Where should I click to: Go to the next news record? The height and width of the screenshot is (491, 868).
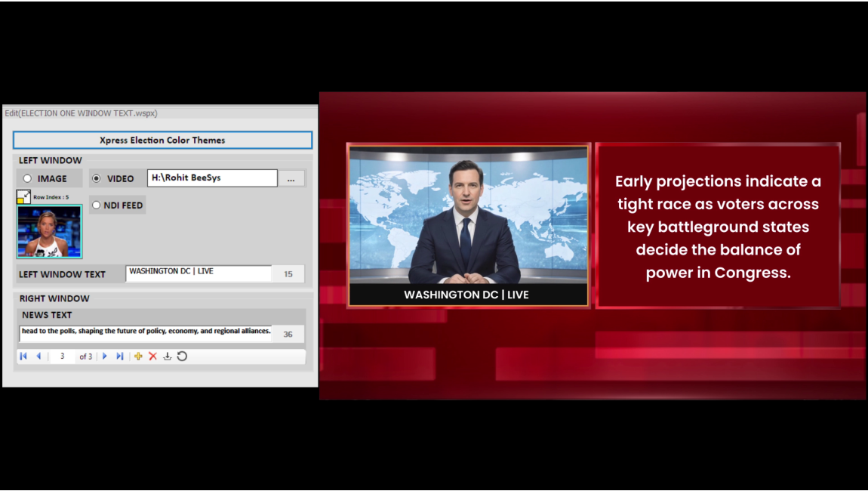pos(105,357)
